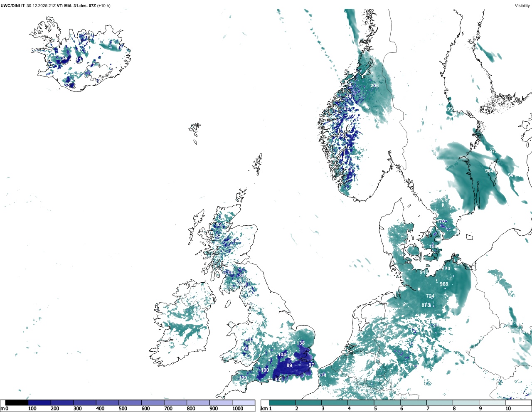The height and width of the screenshot is (412, 532).
Task: Click the '964' value over eastern Sweden
Action: tap(489, 171)
